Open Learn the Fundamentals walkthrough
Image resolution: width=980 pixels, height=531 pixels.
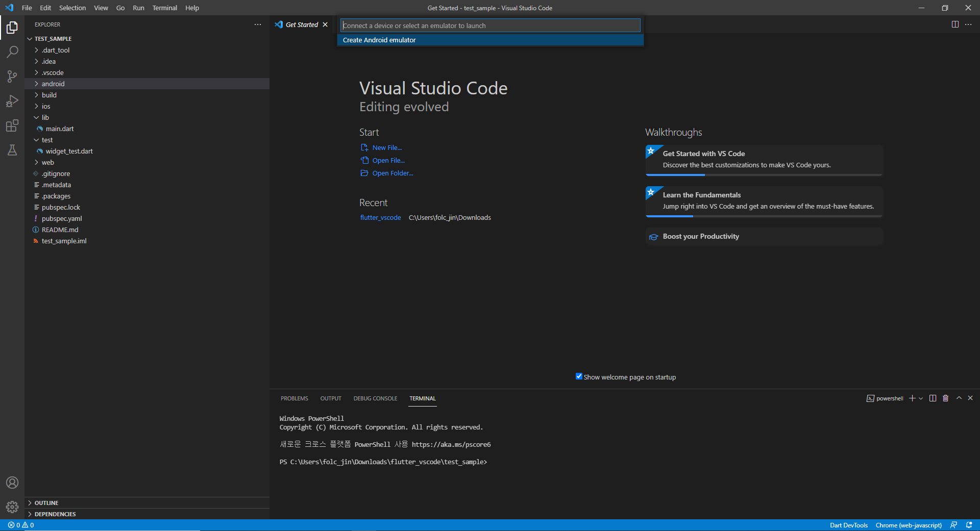pyautogui.click(x=764, y=201)
